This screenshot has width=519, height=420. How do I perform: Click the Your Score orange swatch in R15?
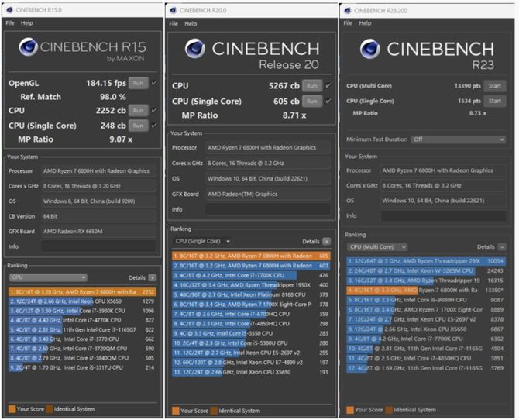pyautogui.click(x=12, y=409)
